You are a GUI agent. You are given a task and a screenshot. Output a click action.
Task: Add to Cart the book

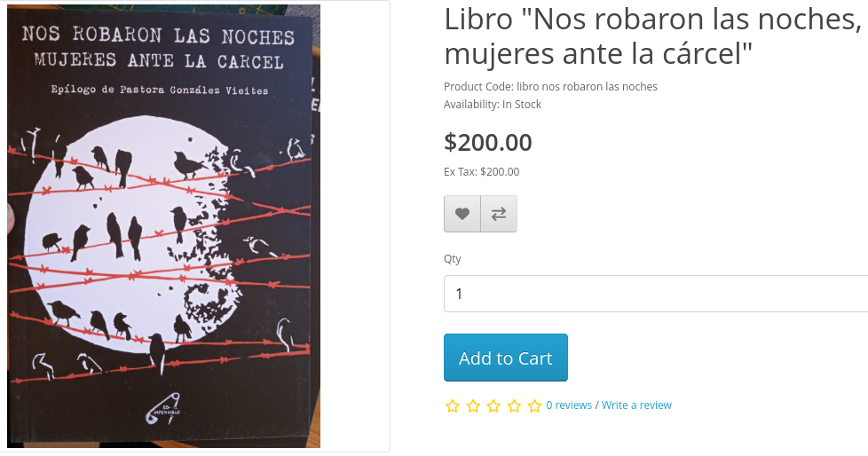[x=505, y=358]
